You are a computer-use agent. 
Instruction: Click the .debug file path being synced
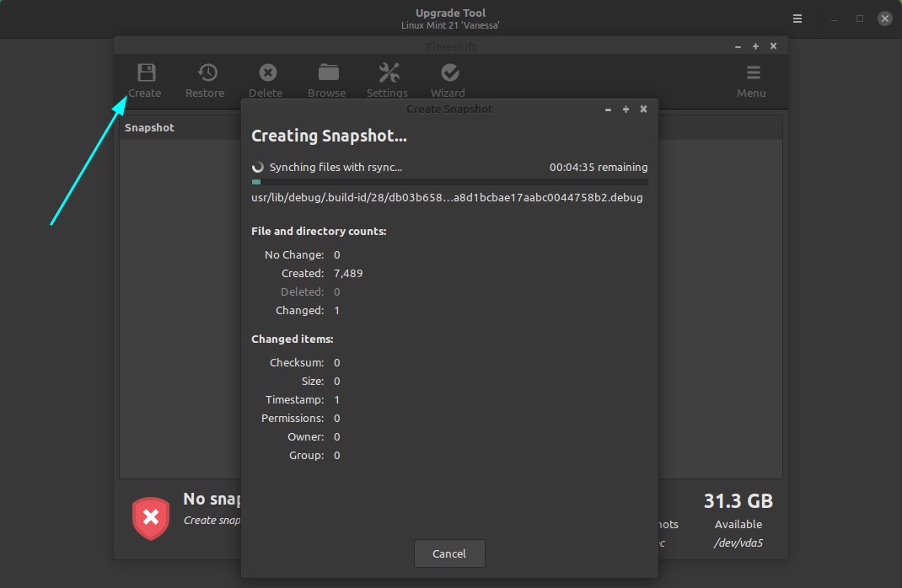(447, 197)
